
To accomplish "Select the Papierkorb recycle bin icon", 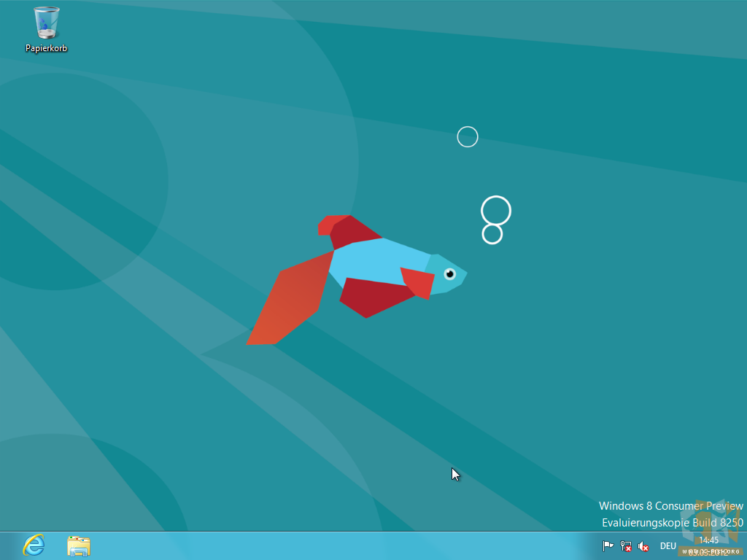I will [46, 23].
